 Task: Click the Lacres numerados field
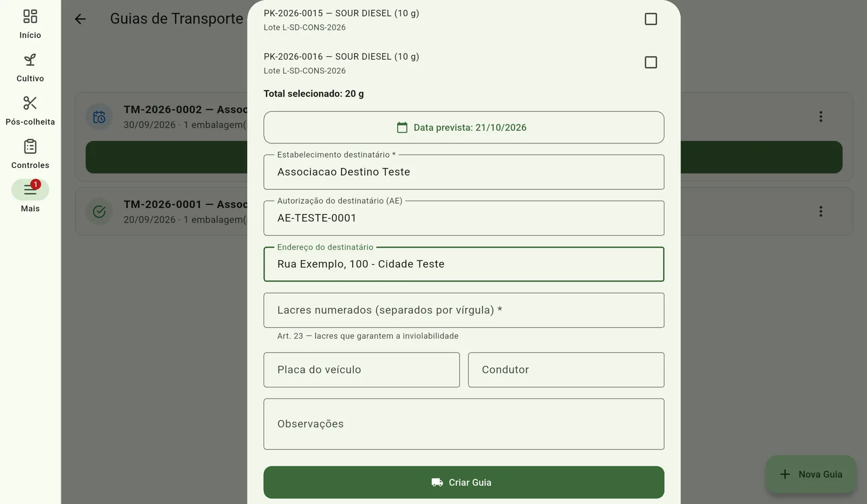coord(464,310)
